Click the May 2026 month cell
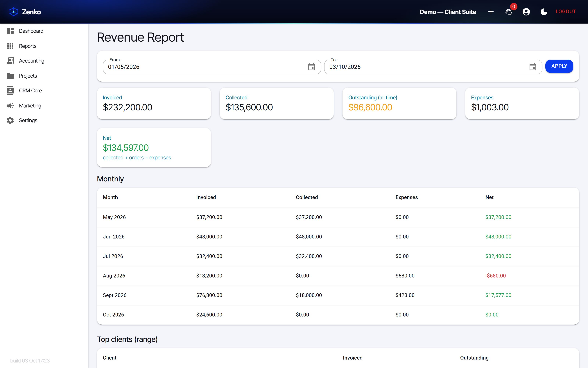Viewport: 588px width, 368px height. 114,217
